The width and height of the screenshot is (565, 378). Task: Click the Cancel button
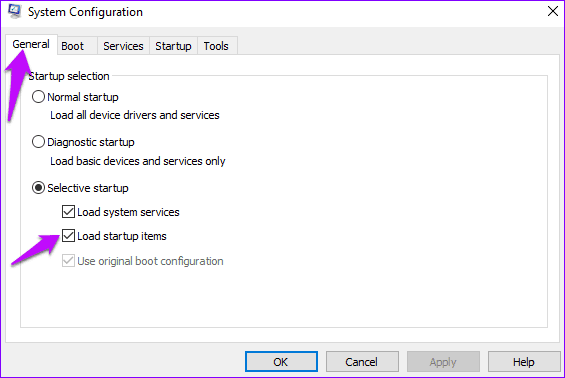[x=362, y=361]
